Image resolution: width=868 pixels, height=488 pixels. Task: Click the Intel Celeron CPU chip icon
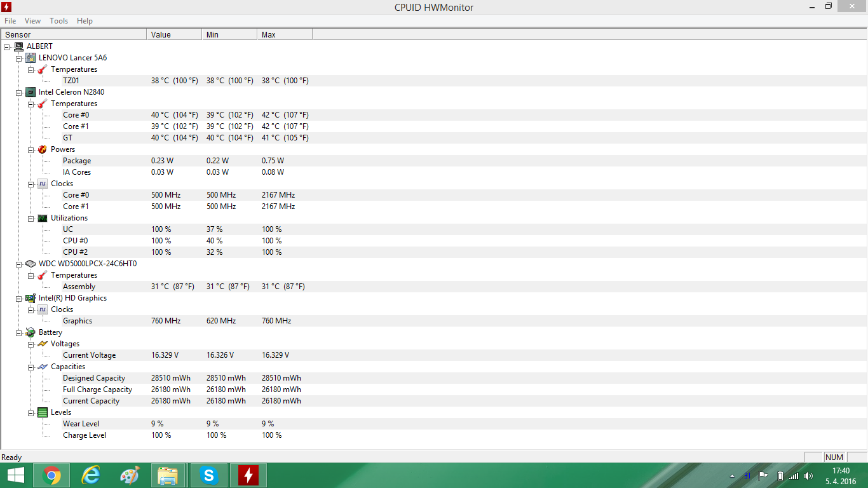[31, 92]
